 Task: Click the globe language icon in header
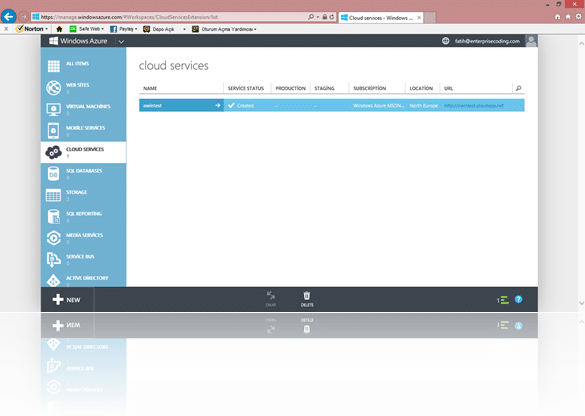click(x=445, y=41)
